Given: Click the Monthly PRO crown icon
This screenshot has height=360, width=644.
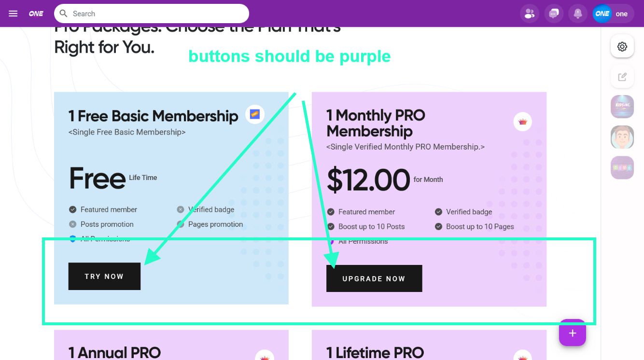Looking at the screenshot, I should point(522,122).
